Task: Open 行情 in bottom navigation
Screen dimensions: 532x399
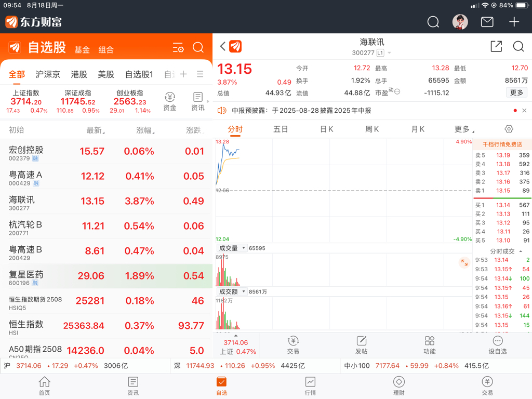Action: (310, 386)
